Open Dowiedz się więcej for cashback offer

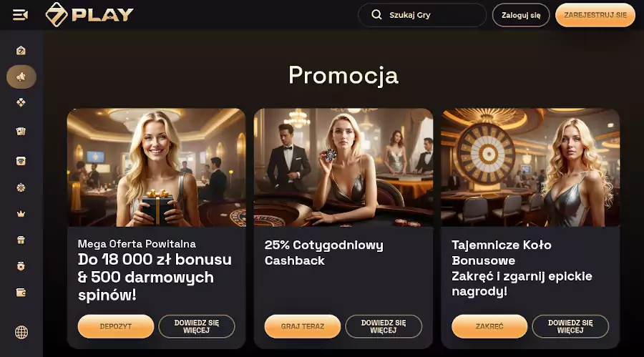tap(384, 327)
